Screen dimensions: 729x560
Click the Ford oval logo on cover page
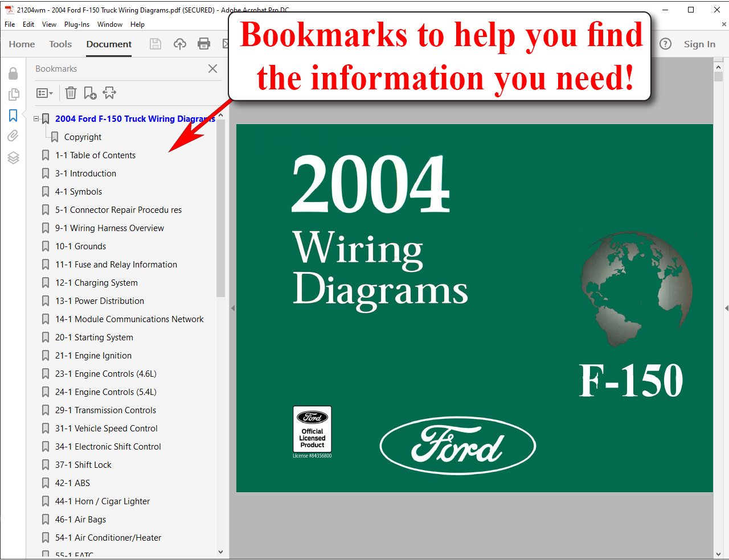click(458, 446)
